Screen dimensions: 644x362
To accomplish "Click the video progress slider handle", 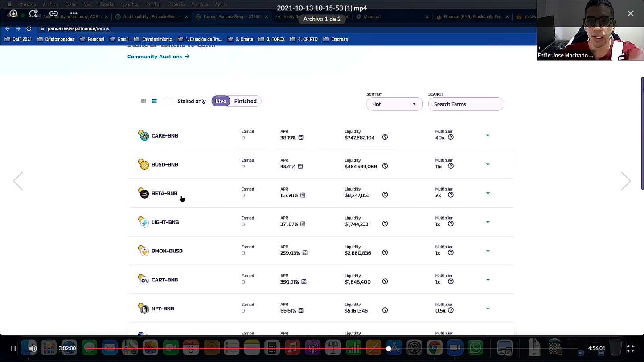I will tap(389, 348).
